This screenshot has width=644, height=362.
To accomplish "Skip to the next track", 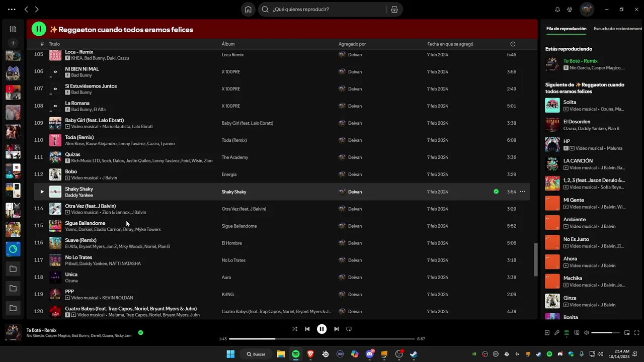I will coord(336,329).
